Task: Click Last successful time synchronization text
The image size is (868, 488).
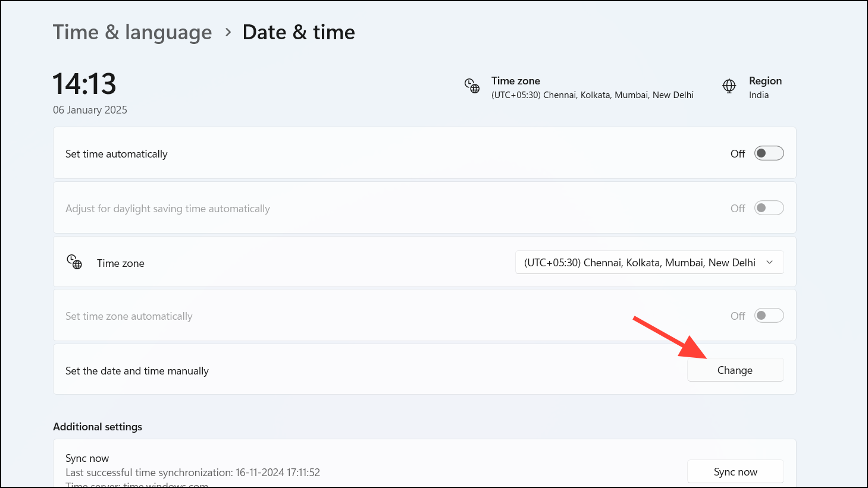Action: point(193,473)
